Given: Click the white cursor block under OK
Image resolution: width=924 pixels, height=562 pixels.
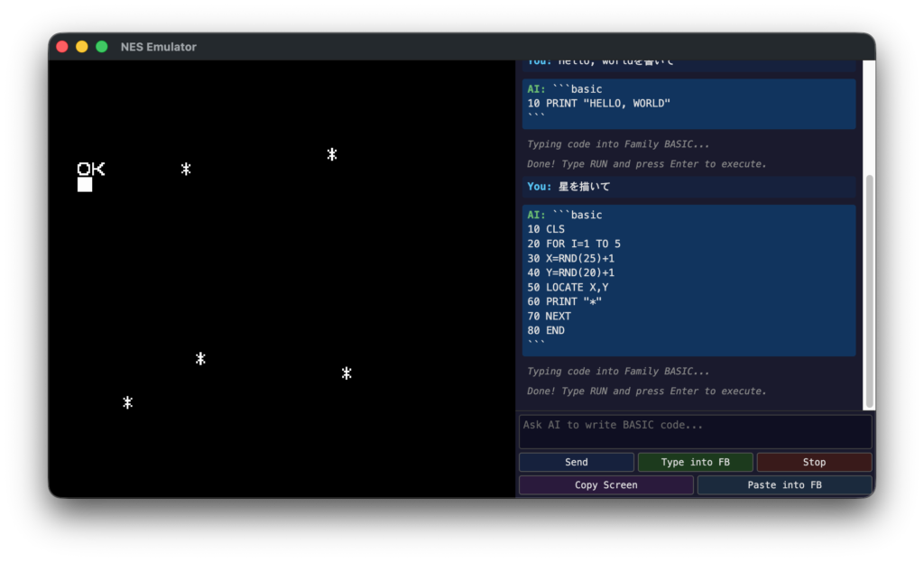Looking at the screenshot, I should pos(85,185).
